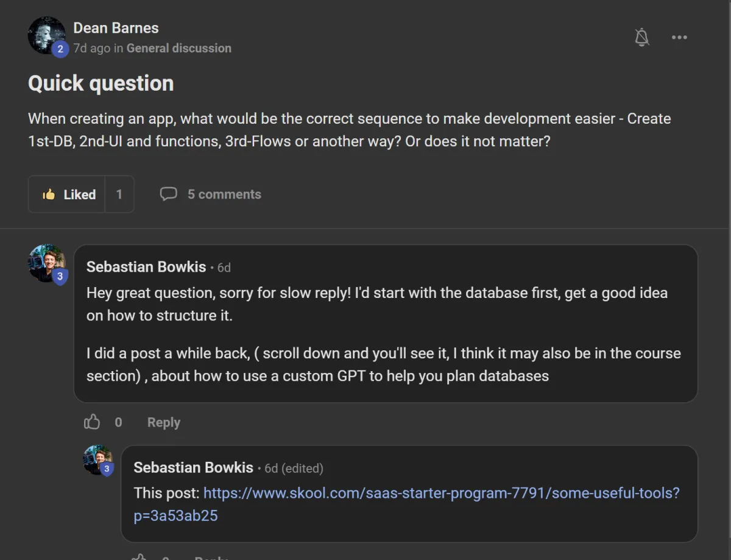Click the Dean Barnes author name
The width and height of the screenshot is (731, 560).
click(x=116, y=28)
